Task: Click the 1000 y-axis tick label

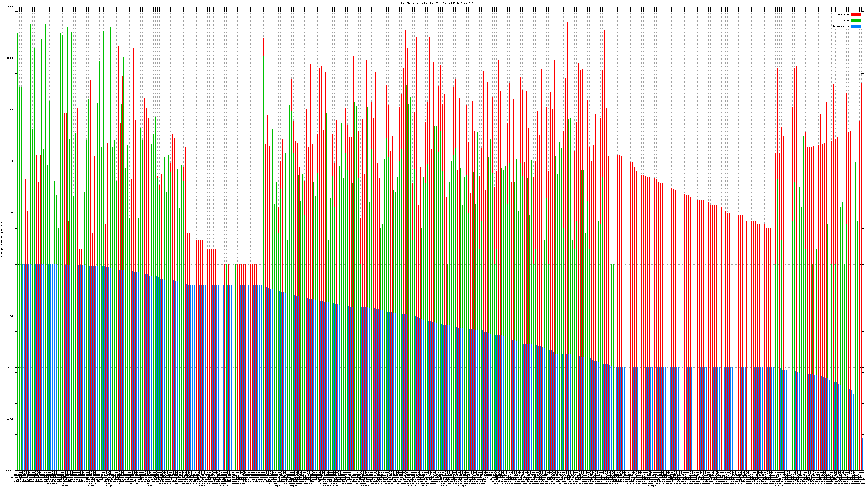Action: 11,110
